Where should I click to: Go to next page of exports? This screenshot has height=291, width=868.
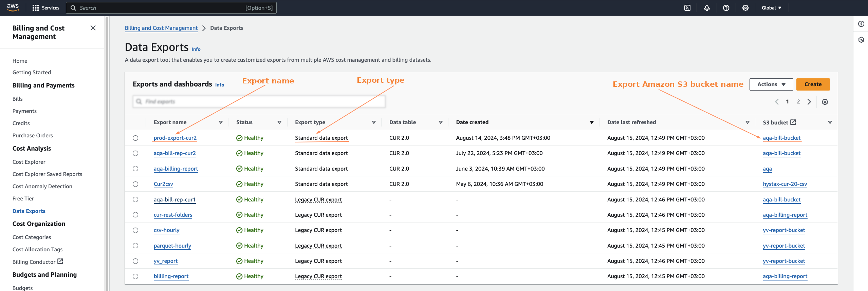tap(809, 102)
